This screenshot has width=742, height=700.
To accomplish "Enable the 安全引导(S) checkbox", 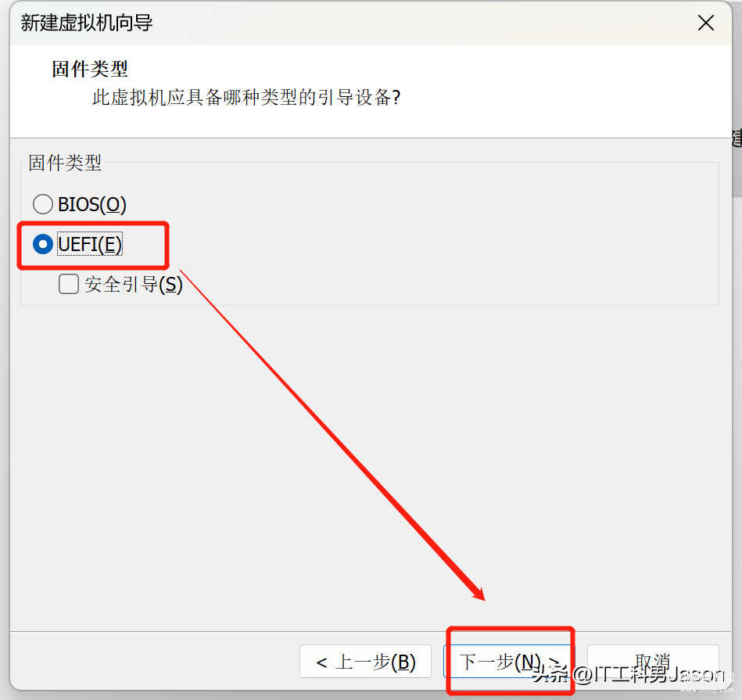I will (69, 284).
